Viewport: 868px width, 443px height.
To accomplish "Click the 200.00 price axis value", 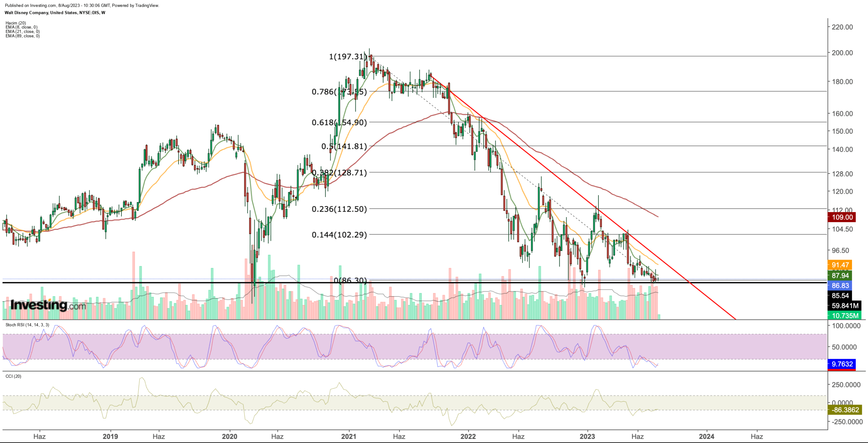I will 842,53.
